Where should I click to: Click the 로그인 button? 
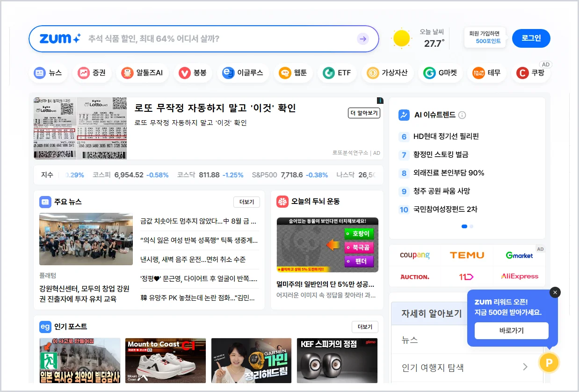(x=531, y=38)
